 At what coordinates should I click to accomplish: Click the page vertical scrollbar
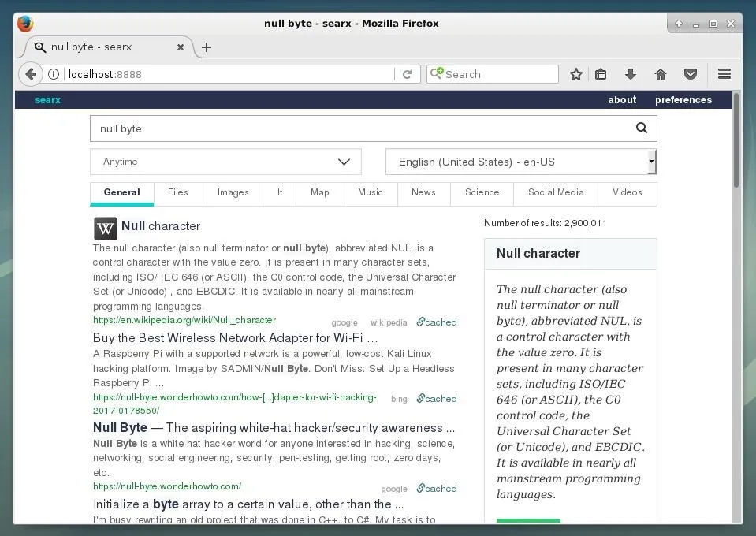point(736,140)
